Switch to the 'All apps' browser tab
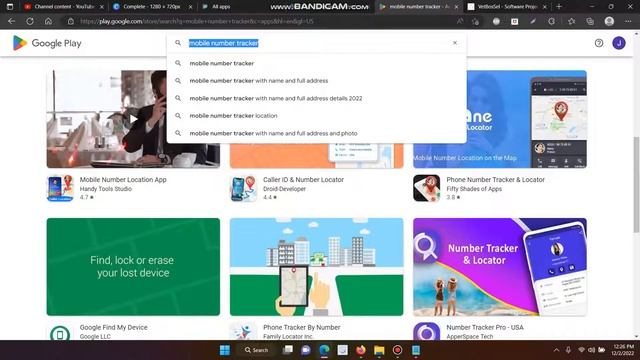Viewport: 640px width, 360px height. tap(221, 7)
